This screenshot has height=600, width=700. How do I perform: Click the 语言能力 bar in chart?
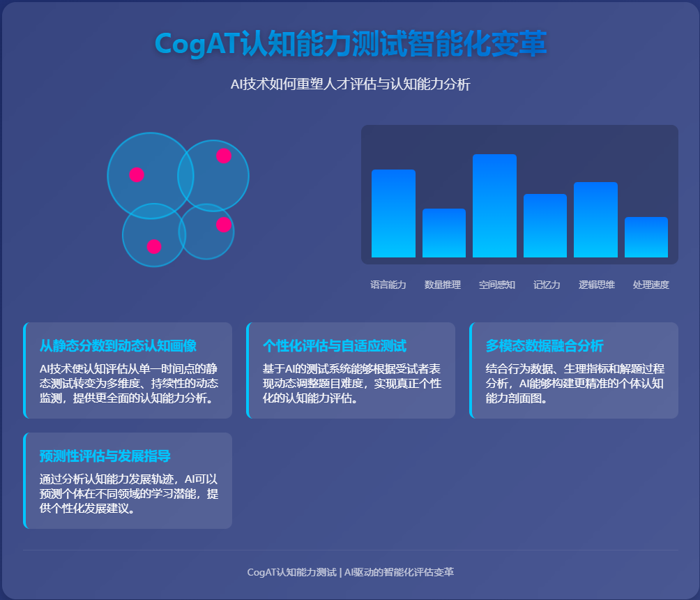(393, 213)
